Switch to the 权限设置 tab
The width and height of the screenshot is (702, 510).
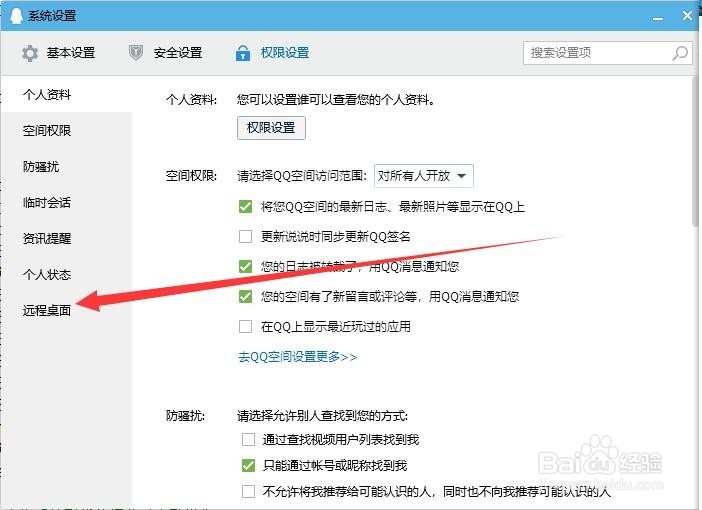[272, 53]
